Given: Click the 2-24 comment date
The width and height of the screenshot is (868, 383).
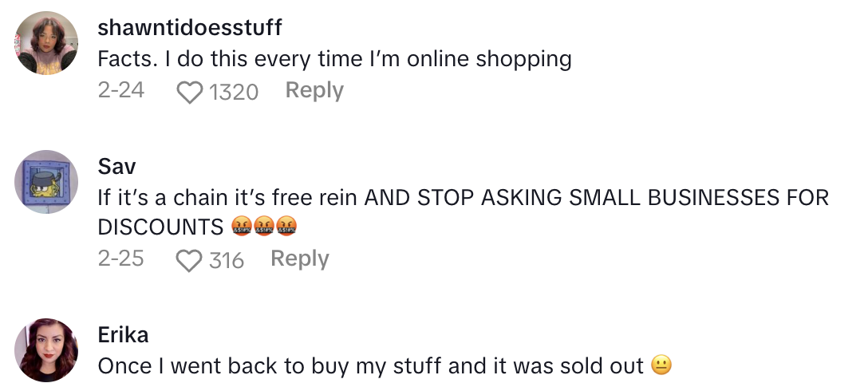Looking at the screenshot, I should coord(121,91).
